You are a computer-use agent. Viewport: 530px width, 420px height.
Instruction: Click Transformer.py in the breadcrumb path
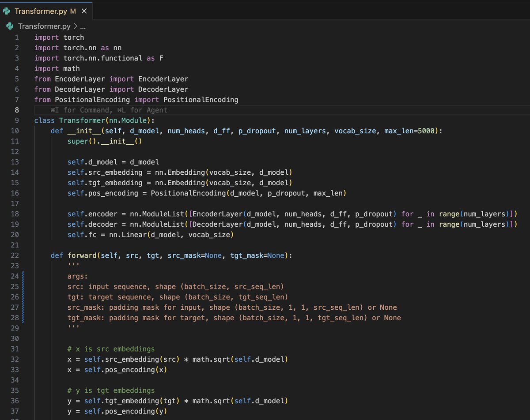click(x=44, y=26)
